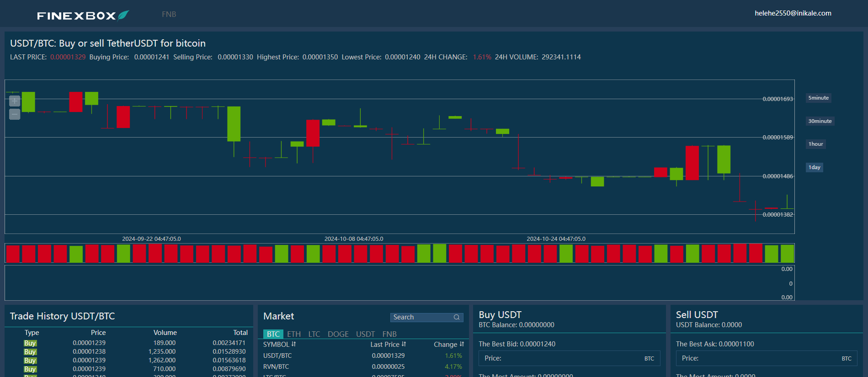Click trade volume 1,235.000
868x377 pixels.
[162, 351]
